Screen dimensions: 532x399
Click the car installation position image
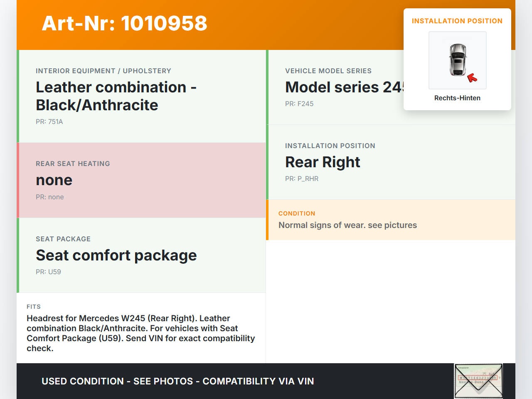[458, 60]
